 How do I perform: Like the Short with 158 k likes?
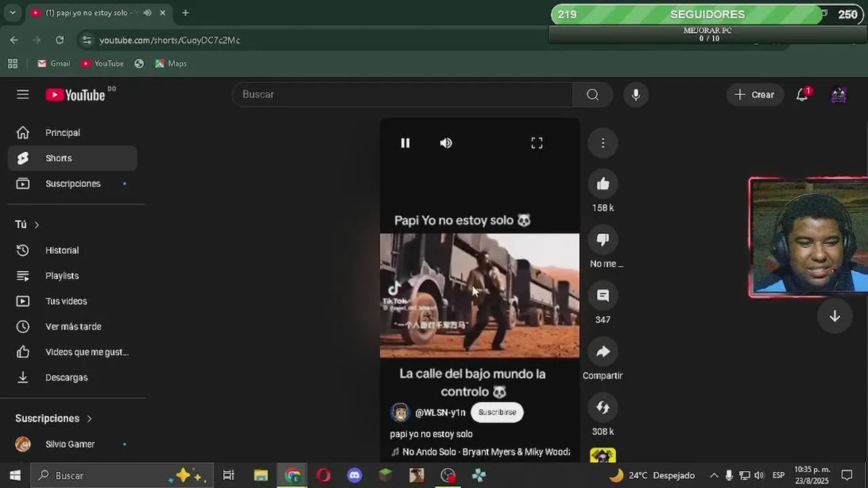pyautogui.click(x=603, y=184)
